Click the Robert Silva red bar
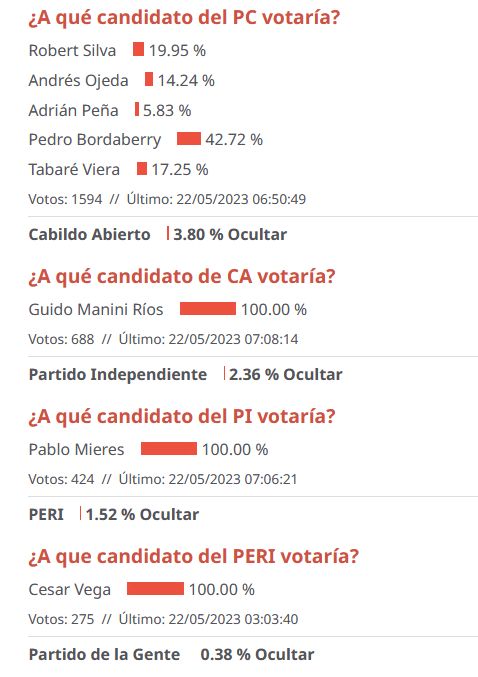Image resolution: width=478 pixels, height=677 pixels. pos(138,49)
